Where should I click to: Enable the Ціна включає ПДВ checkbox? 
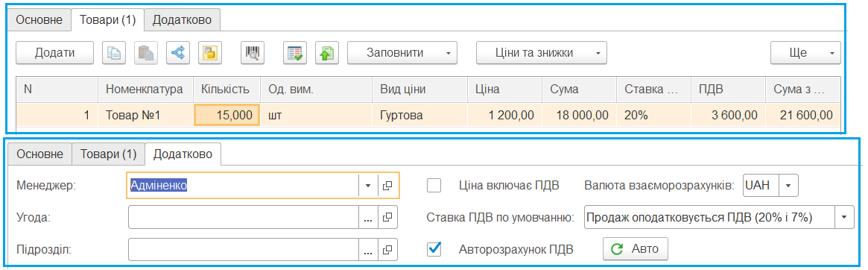click(434, 186)
